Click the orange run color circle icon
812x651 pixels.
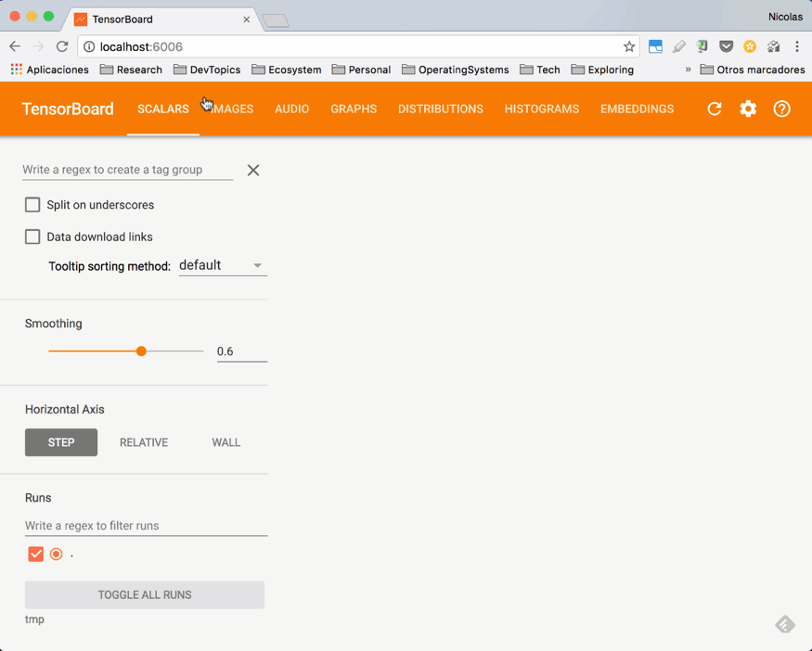pyautogui.click(x=56, y=554)
